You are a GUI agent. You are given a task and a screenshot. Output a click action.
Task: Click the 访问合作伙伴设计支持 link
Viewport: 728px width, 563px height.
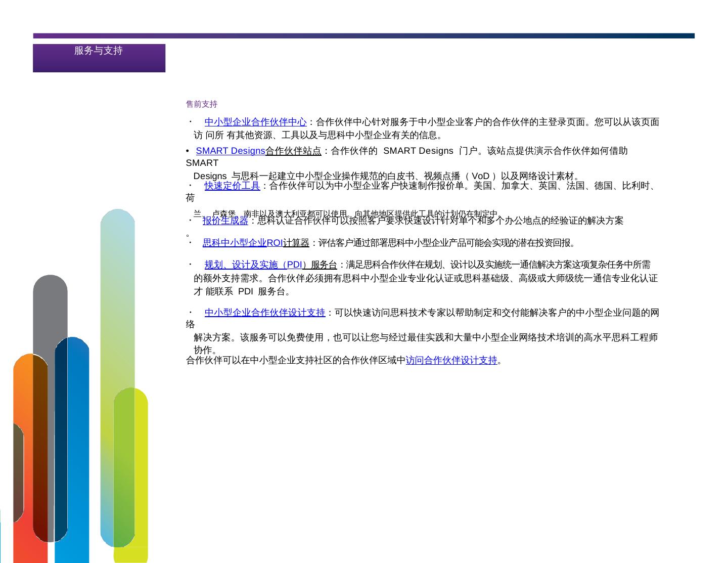(x=451, y=360)
